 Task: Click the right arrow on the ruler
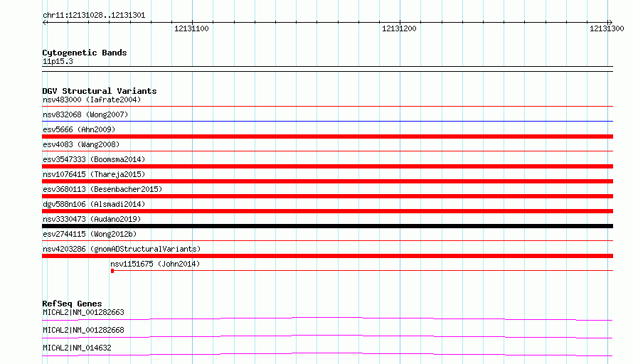(610, 22)
